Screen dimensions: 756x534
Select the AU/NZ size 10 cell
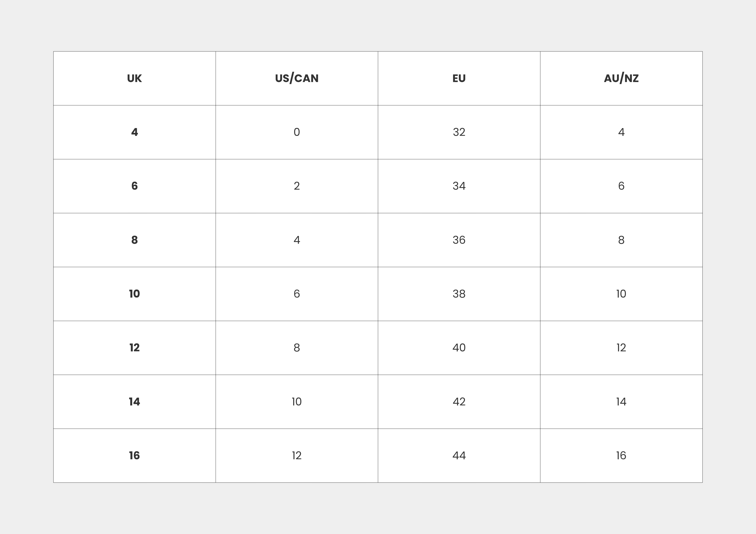621,294
